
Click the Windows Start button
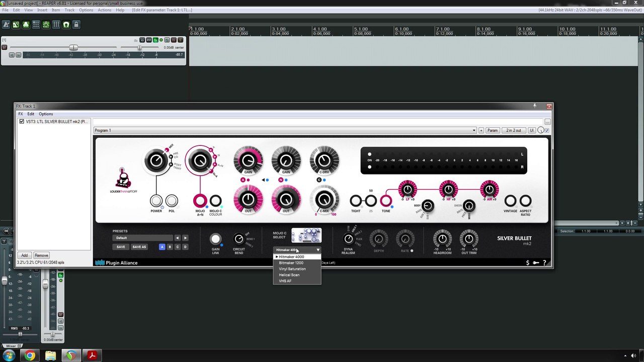coord(10,356)
